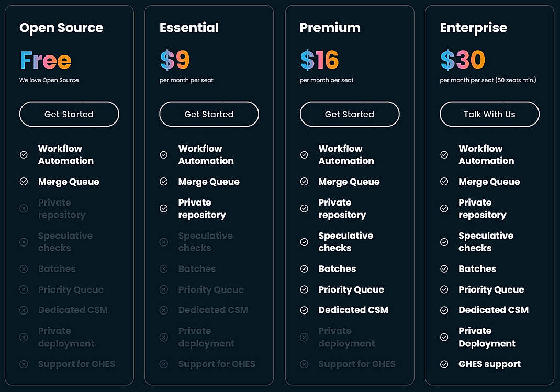The image size is (560, 392).
Task: Click the crossed-out Private deployment icon in Premium
Action: [305, 337]
